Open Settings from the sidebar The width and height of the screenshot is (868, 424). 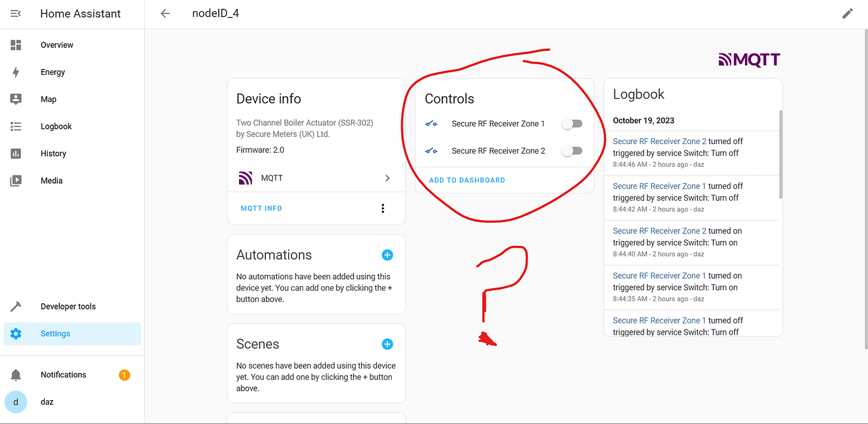click(x=55, y=333)
